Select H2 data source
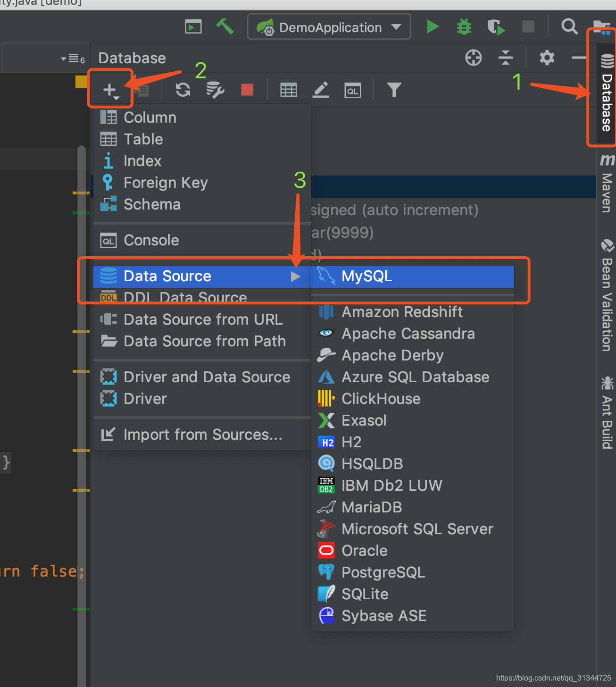 point(413,442)
